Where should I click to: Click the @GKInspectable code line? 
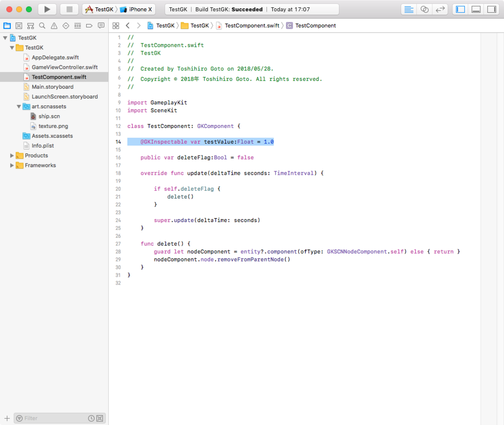click(x=201, y=142)
